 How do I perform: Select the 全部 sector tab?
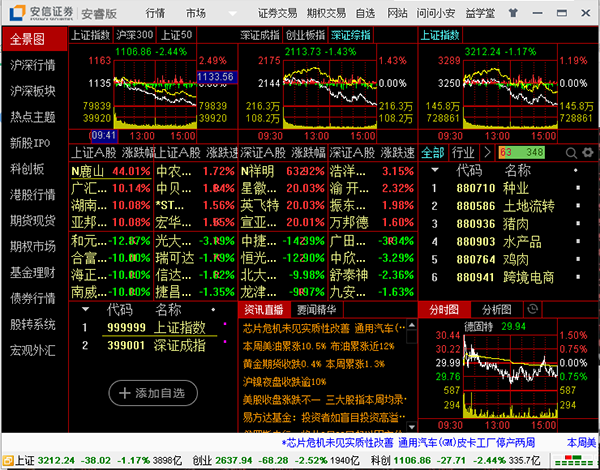tap(433, 153)
